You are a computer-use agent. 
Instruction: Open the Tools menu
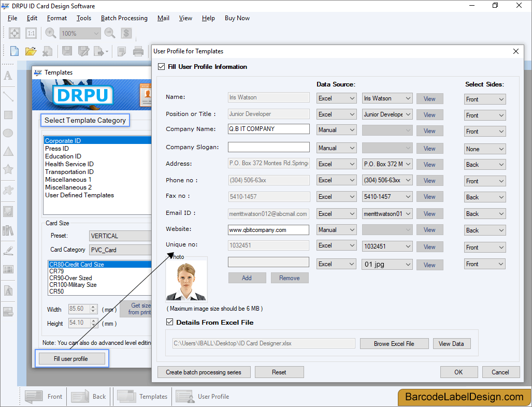point(84,18)
